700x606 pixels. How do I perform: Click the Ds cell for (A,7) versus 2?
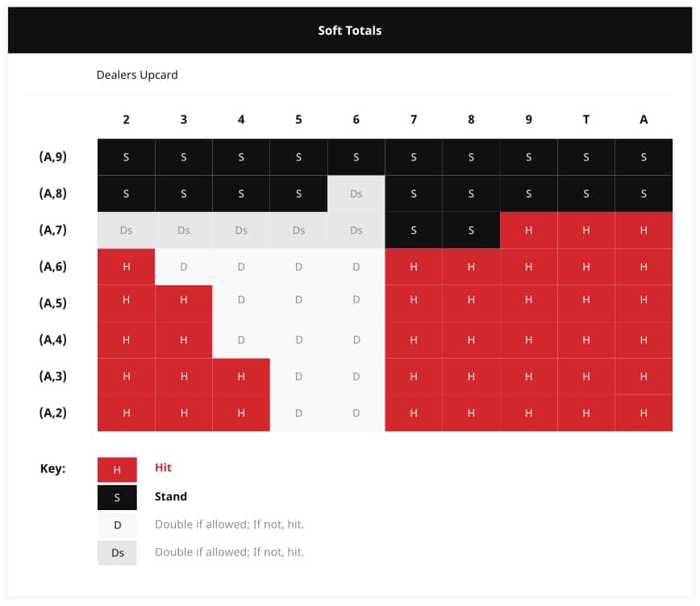pos(127,230)
